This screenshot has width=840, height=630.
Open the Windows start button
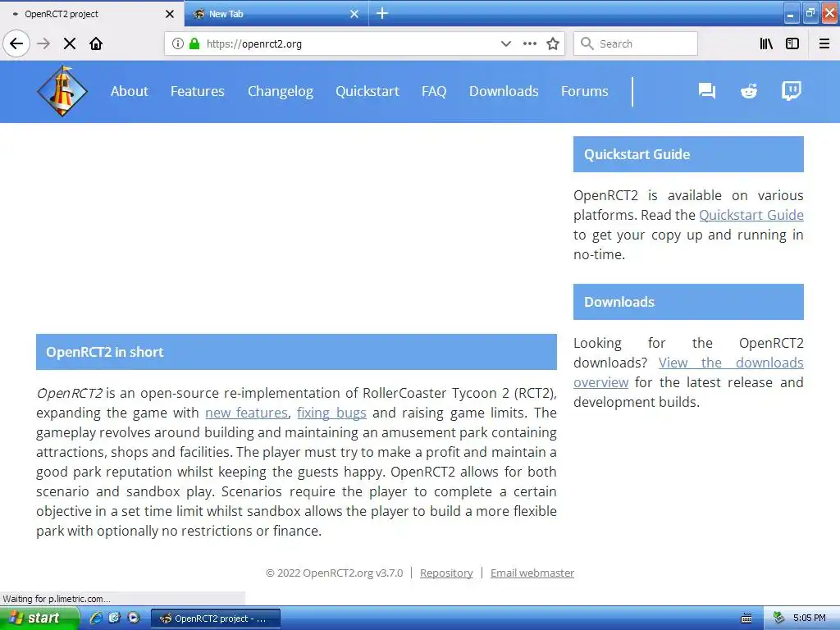pyautogui.click(x=39, y=619)
